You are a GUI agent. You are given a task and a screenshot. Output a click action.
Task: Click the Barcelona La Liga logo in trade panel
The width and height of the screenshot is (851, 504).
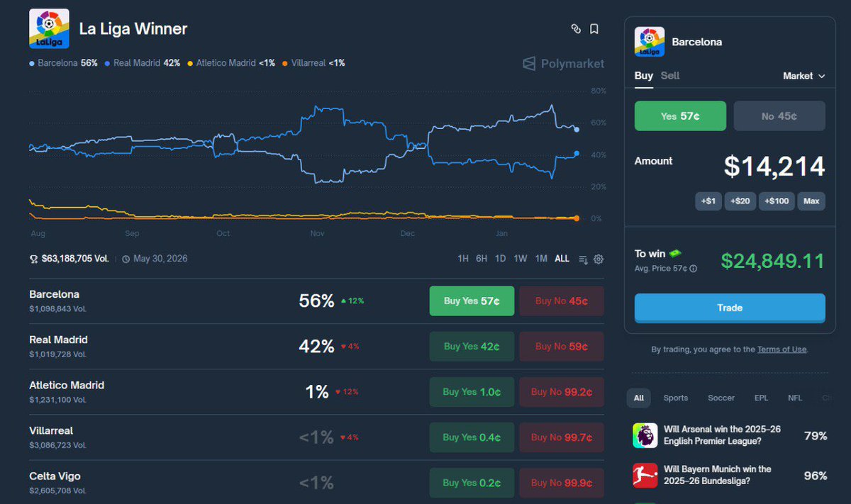coord(649,42)
